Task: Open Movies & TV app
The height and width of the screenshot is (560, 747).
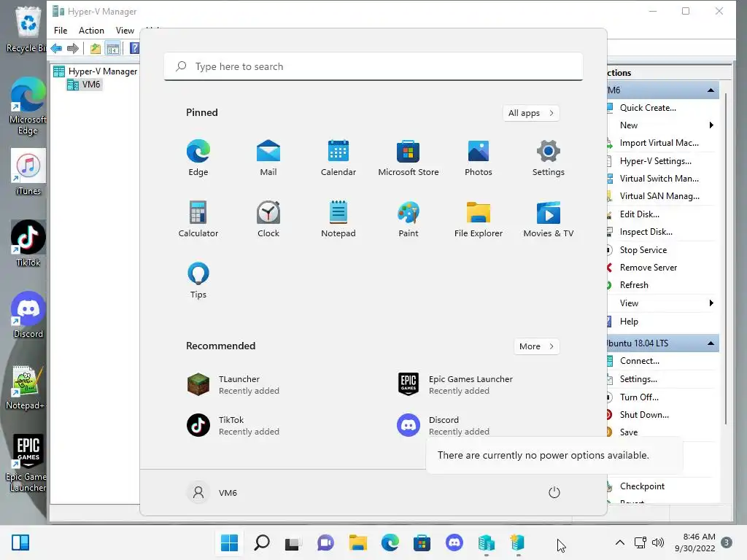Action: [x=549, y=219]
